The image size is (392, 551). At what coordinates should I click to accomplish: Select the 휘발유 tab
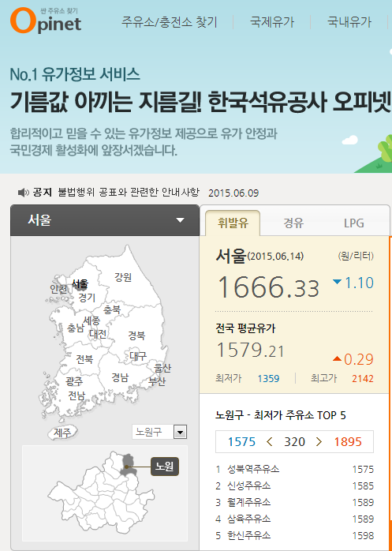pos(233,223)
